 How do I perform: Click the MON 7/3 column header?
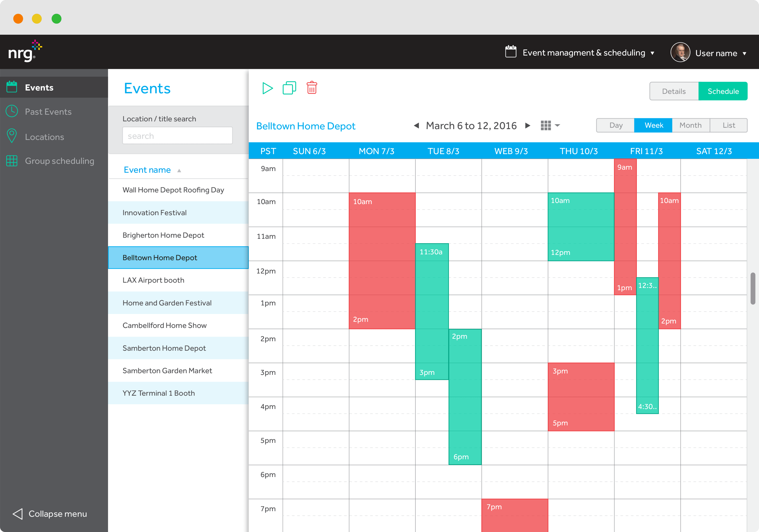click(376, 151)
